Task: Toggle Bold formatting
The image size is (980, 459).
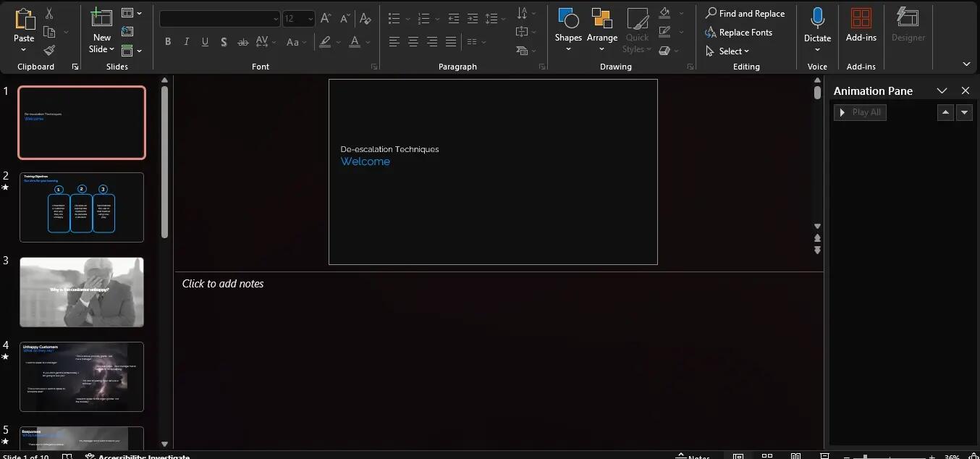Action: (168, 42)
